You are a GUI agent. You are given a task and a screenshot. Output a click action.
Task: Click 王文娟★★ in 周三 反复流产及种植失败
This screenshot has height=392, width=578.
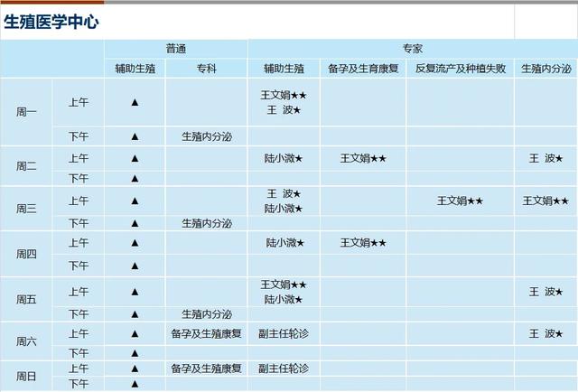click(x=460, y=201)
